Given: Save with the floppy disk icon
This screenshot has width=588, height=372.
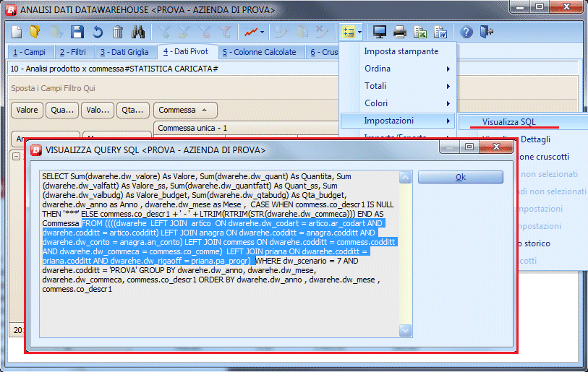Looking at the screenshot, I should pos(77,33).
